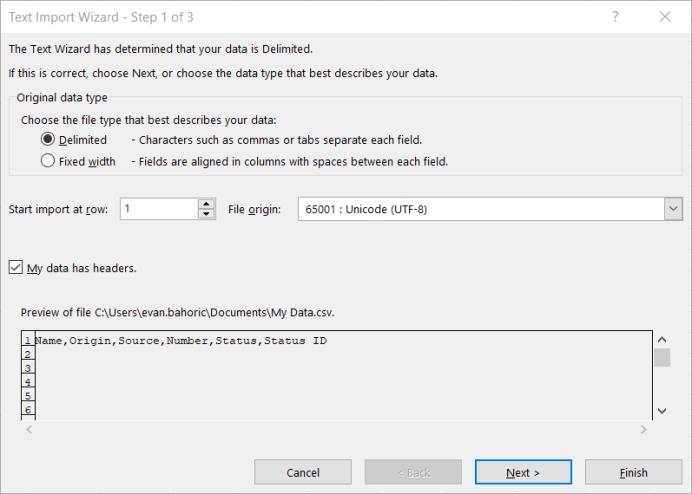692x494 pixels.
Task: Click row 1 header text in preview
Action: point(181,341)
